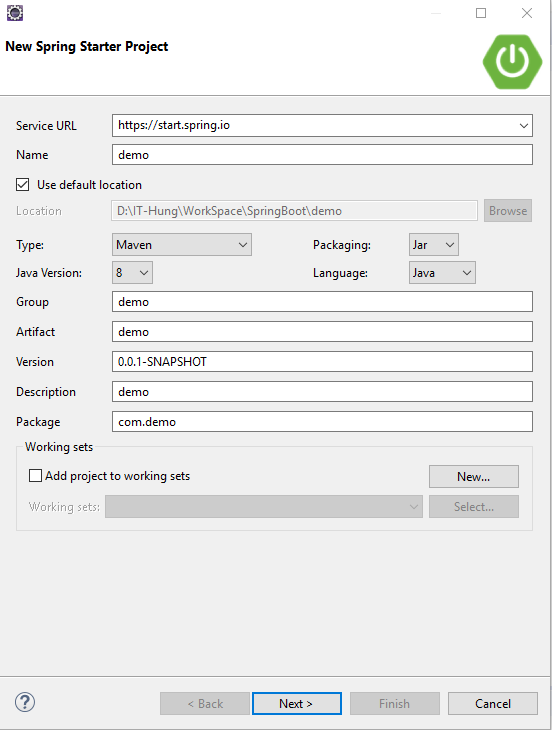Open the Language dropdown showing Java
552x730 pixels.
tap(442, 273)
